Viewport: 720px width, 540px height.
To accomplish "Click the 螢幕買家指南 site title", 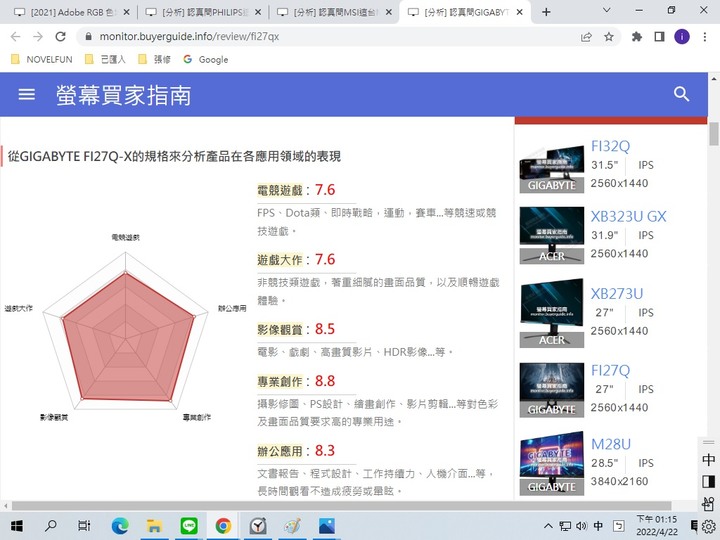I will (124, 96).
